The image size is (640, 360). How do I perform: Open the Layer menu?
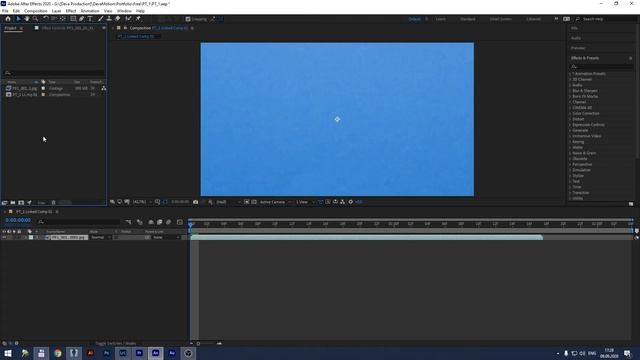pyautogui.click(x=56, y=11)
